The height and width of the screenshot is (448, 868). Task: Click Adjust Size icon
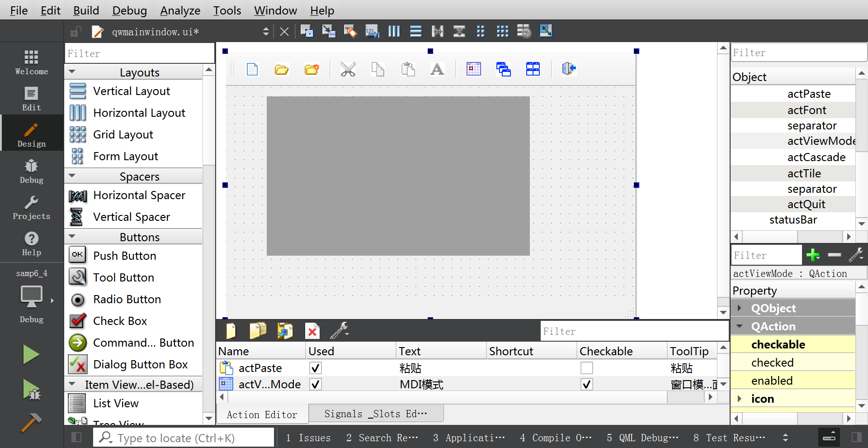point(546,31)
